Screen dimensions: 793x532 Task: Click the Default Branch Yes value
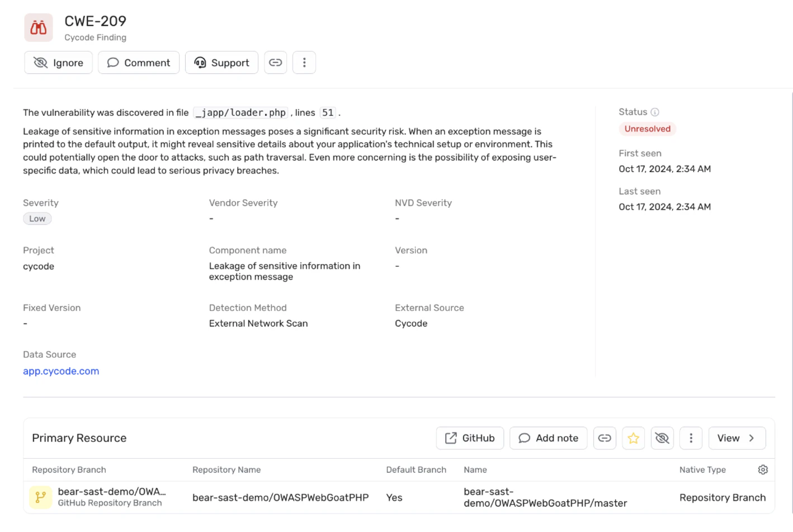(x=394, y=498)
